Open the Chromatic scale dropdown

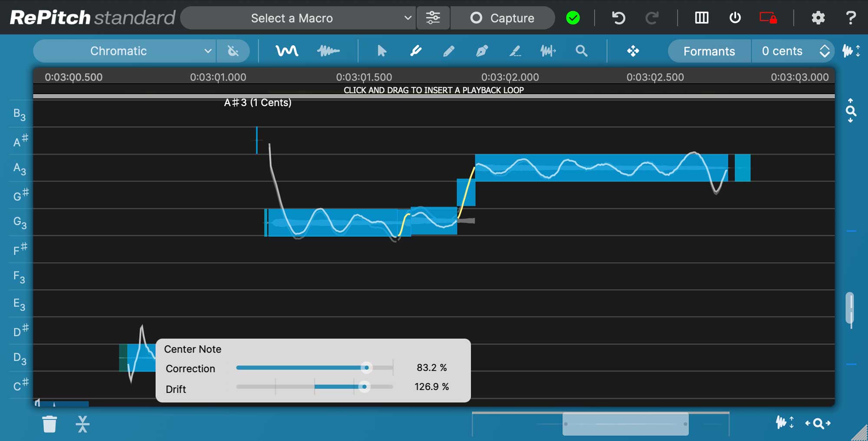tap(125, 51)
